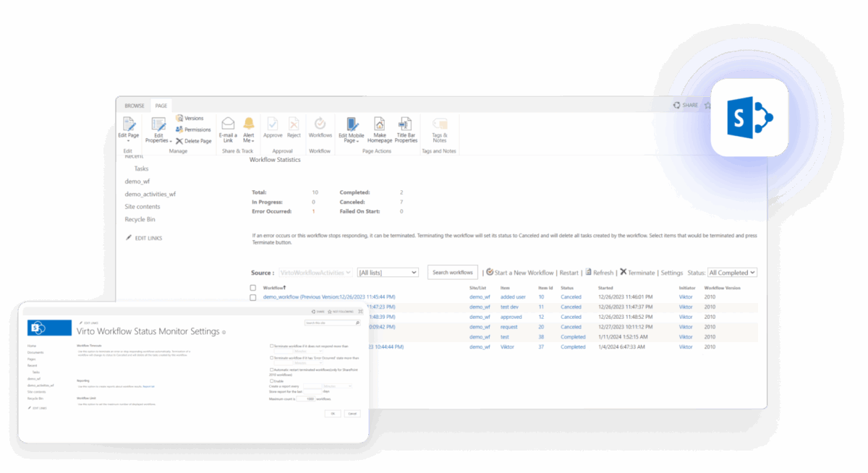Click the Search workflows button

[452, 272]
